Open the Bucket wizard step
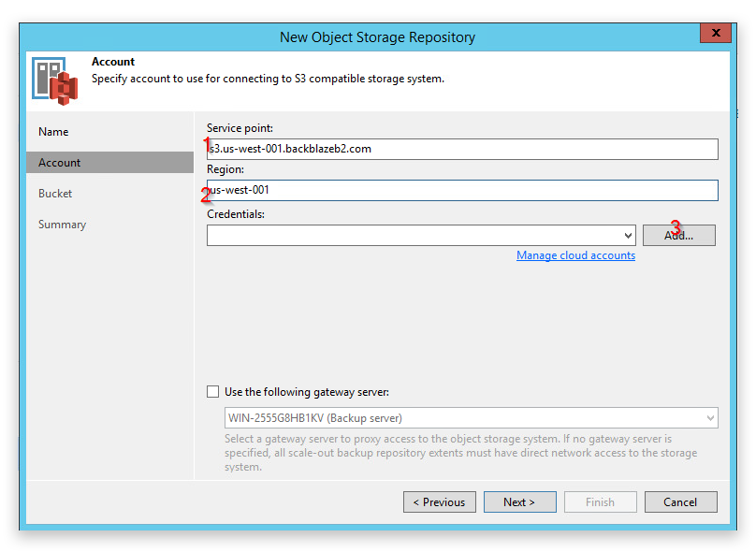 coord(55,194)
